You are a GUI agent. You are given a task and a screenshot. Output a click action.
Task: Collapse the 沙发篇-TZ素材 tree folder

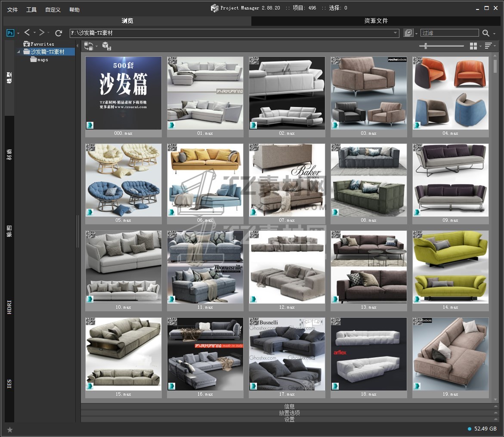point(19,52)
